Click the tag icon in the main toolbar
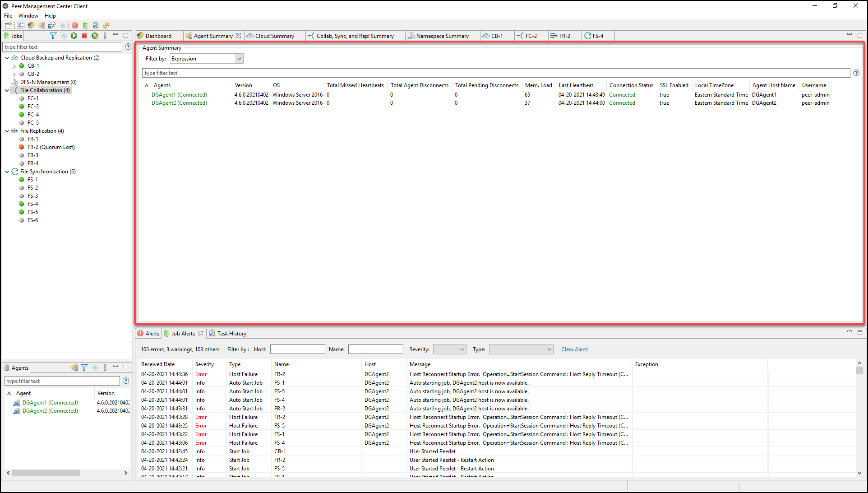This screenshot has height=493, width=868. pyautogui.click(x=62, y=25)
